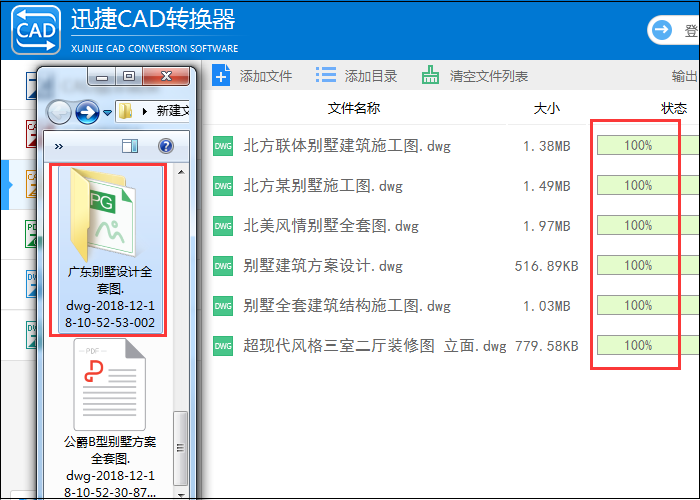Click the login 登 button at top right
This screenshot has height=500, width=700.
tap(674, 30)
